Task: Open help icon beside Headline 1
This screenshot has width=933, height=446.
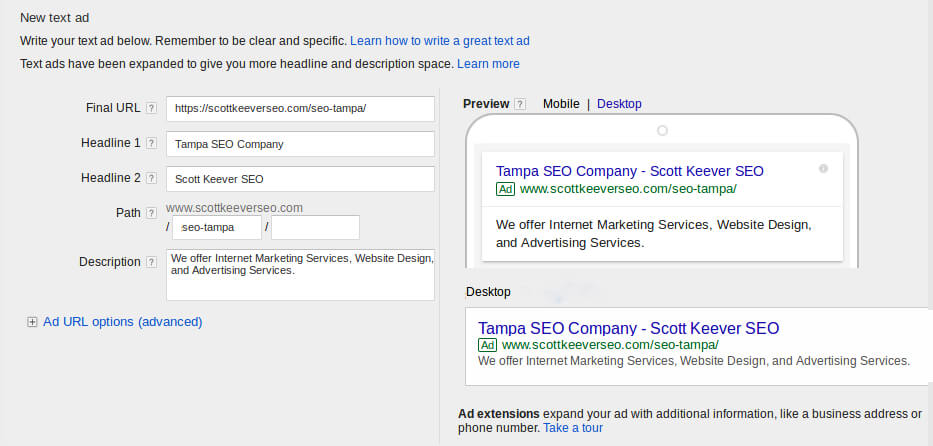Action: pyautogui.click(x=152, y=143)
